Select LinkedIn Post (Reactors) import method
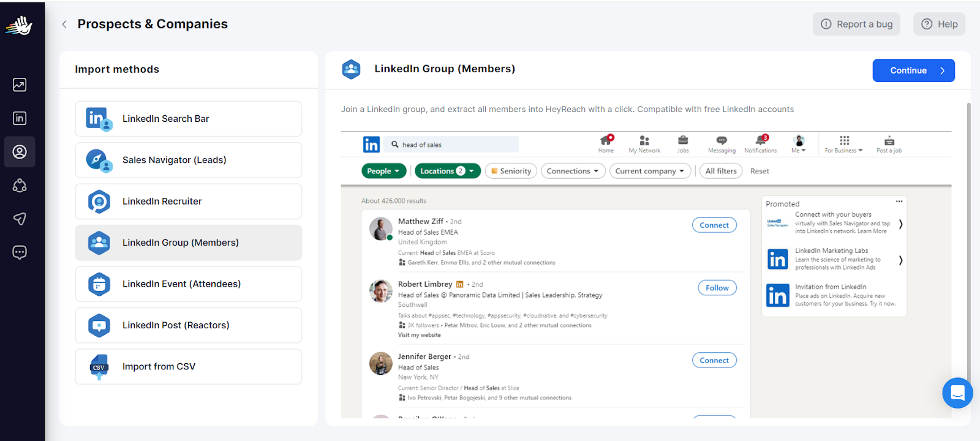Screen dimensions: 980x441 click(x=189, y=325)
